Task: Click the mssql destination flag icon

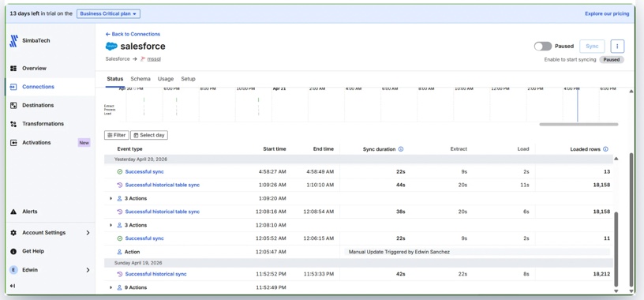Action: (143, 58)
